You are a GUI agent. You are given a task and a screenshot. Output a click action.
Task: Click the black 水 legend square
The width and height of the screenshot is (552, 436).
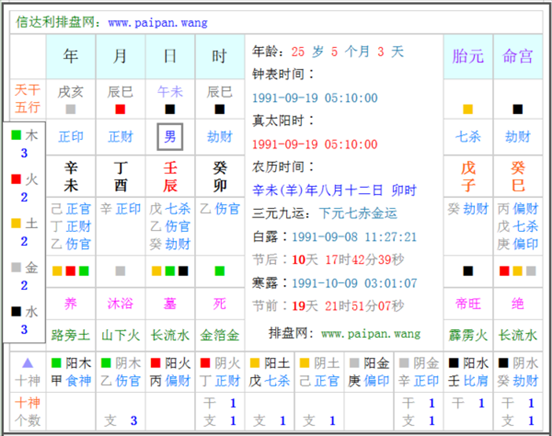pyautogui.click(x=16, y=311)
